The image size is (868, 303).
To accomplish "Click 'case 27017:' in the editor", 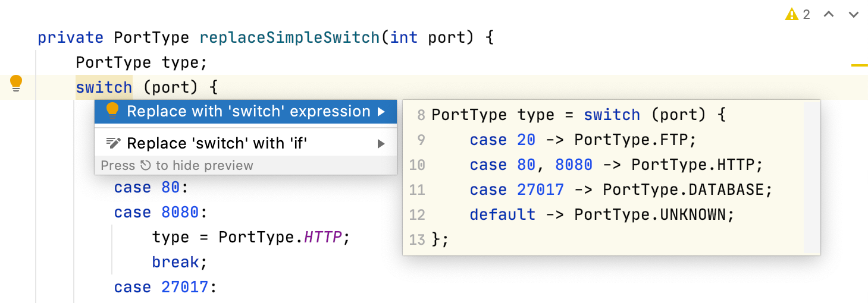I will pos(165,288).
